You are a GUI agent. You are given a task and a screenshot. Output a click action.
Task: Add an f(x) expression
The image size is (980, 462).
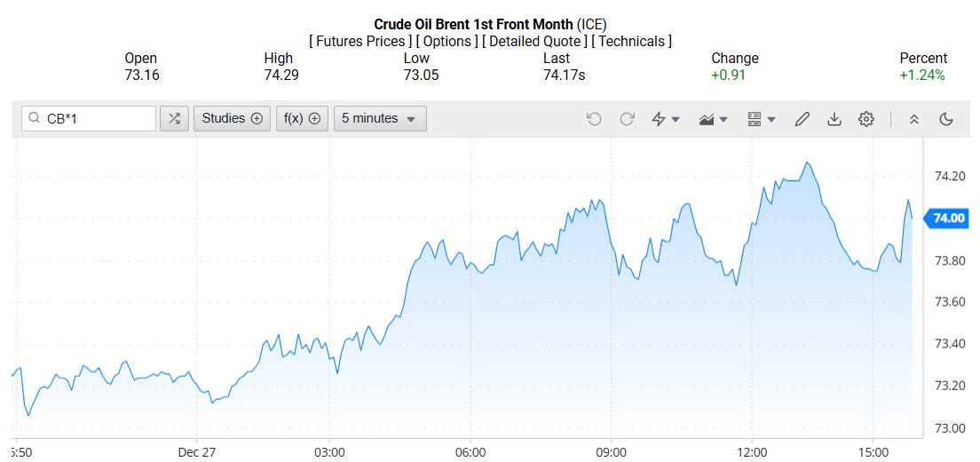pyautogui.click(x=302, y=118)
